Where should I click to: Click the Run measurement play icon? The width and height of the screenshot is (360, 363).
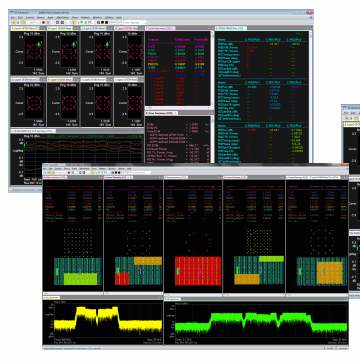click(x=13, y=22)
